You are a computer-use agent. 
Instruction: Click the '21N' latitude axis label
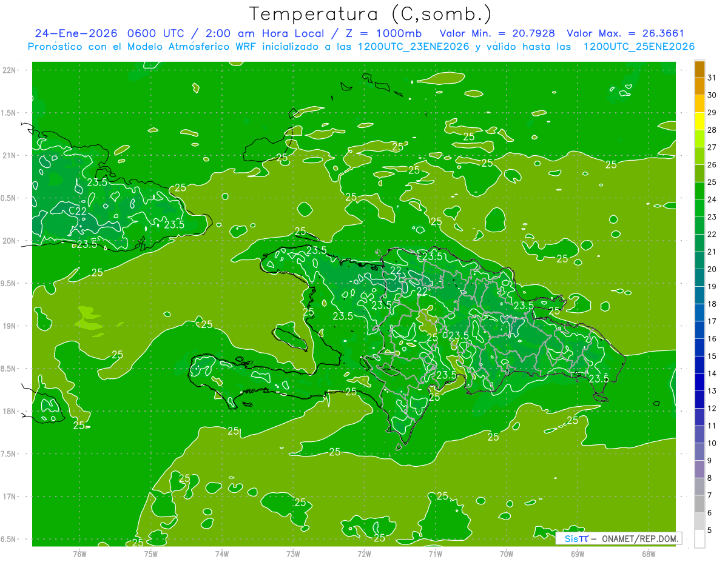pos(10,155)
